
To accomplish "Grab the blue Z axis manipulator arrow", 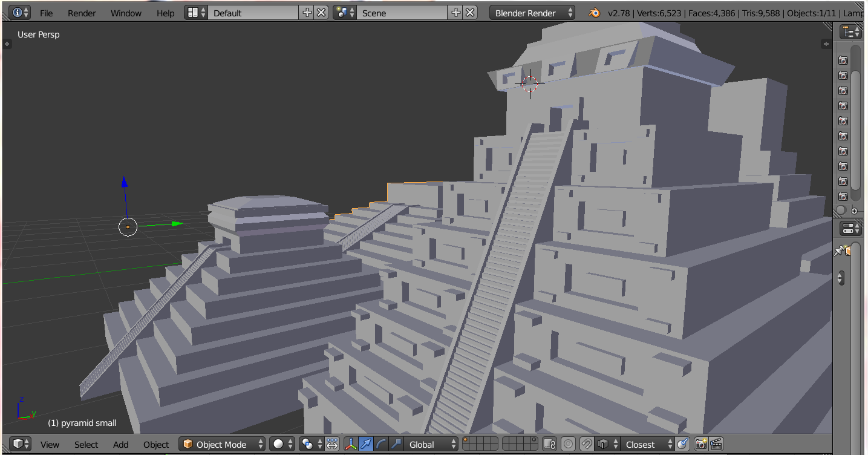I will 125,183.
